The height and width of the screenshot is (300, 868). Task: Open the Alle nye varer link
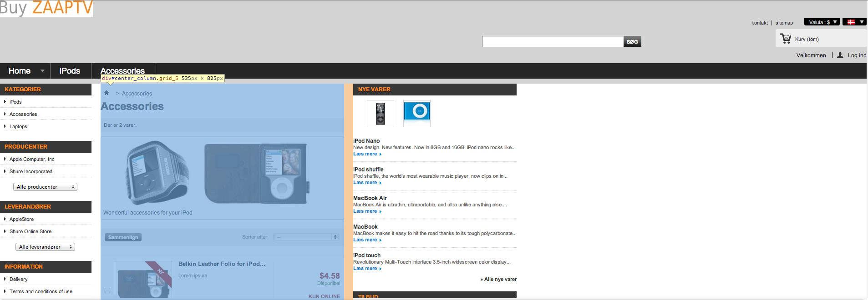[x=498, y=279]
